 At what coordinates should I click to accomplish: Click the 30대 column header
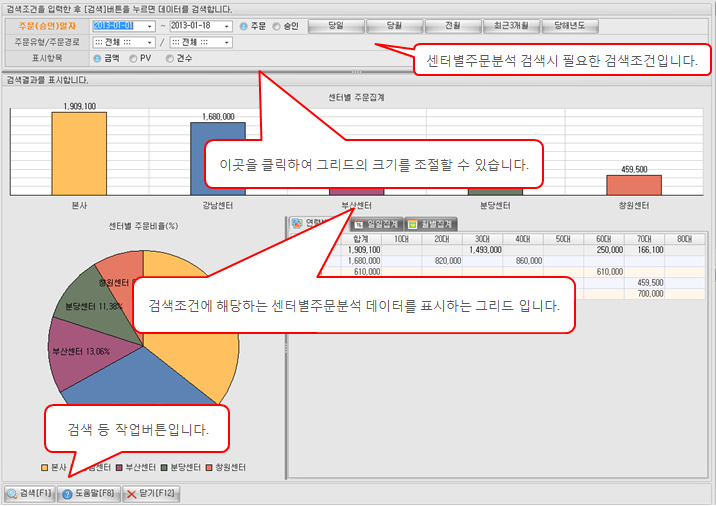click(x=482, y=239)
